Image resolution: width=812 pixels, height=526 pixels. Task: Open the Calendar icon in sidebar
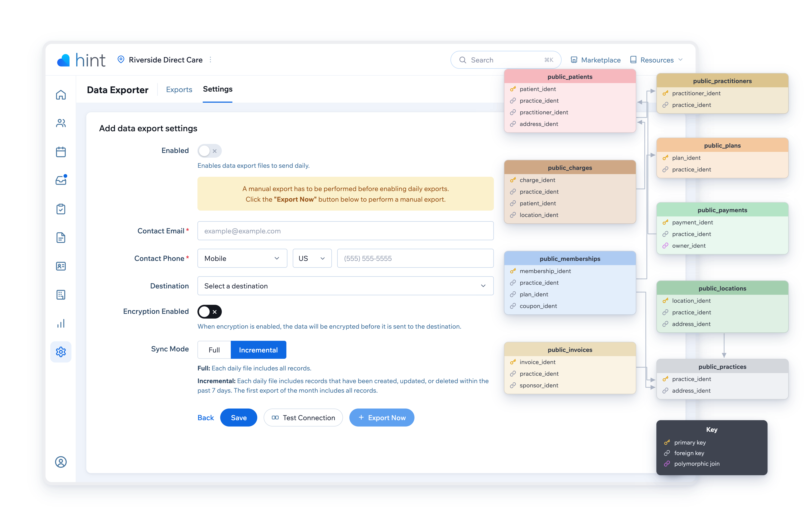point(61,152)
